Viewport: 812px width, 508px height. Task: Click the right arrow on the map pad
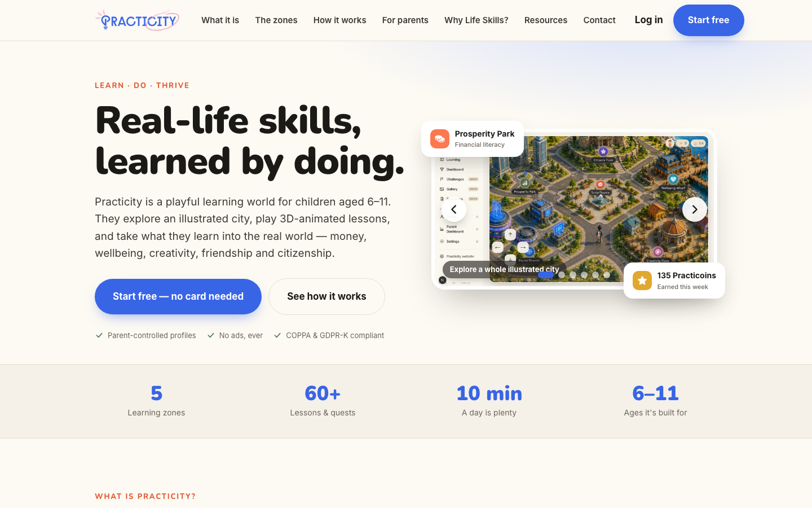coord(523,247)
